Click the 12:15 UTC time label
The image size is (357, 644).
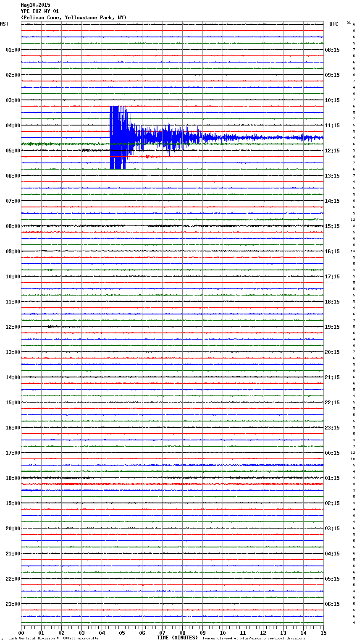(332, 151)
